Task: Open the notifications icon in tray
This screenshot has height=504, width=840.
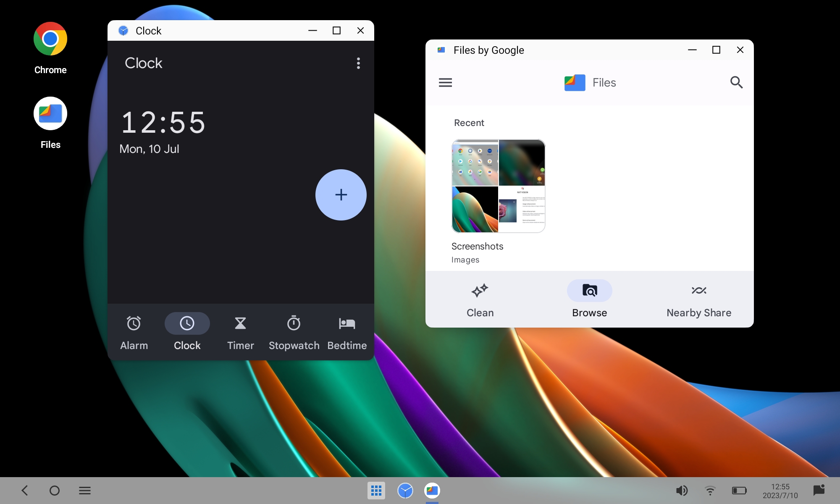Action: click(819, 490)
